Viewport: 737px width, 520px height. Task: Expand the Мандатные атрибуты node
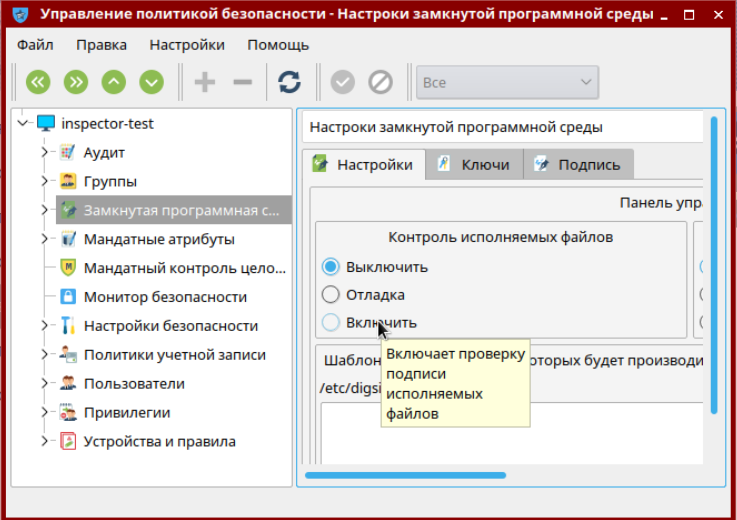[44, 239]
